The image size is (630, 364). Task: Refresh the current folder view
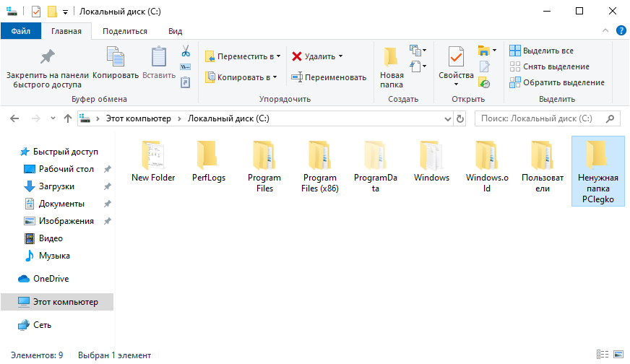pos(459,118)
